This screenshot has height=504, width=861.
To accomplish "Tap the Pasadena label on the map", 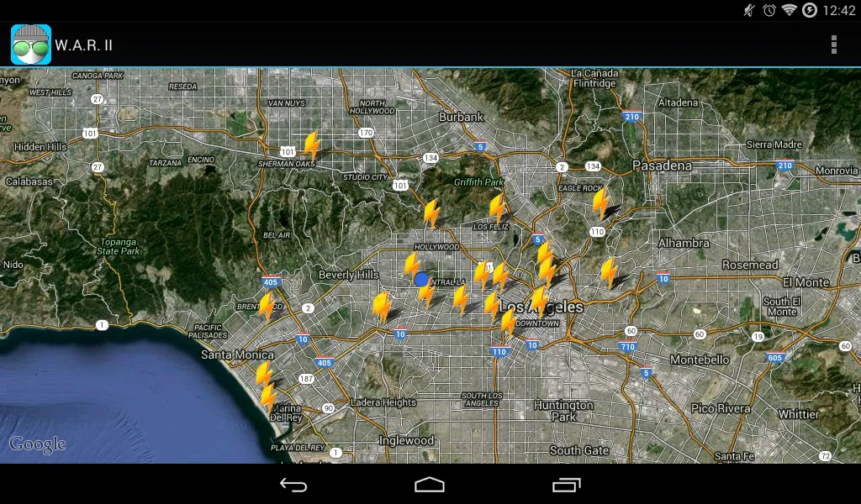I will (x=663, y=165).
